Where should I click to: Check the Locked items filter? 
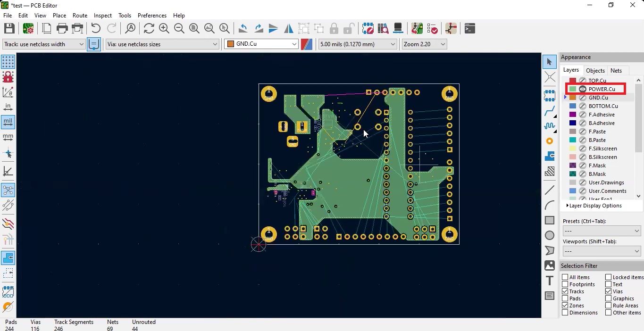click(x=609, y=277)
